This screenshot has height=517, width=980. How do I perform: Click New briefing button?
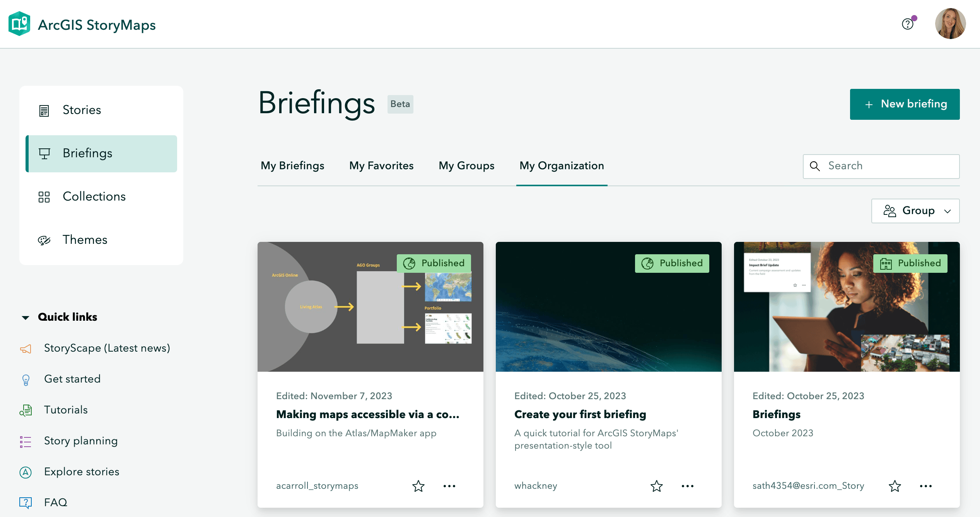904,104
